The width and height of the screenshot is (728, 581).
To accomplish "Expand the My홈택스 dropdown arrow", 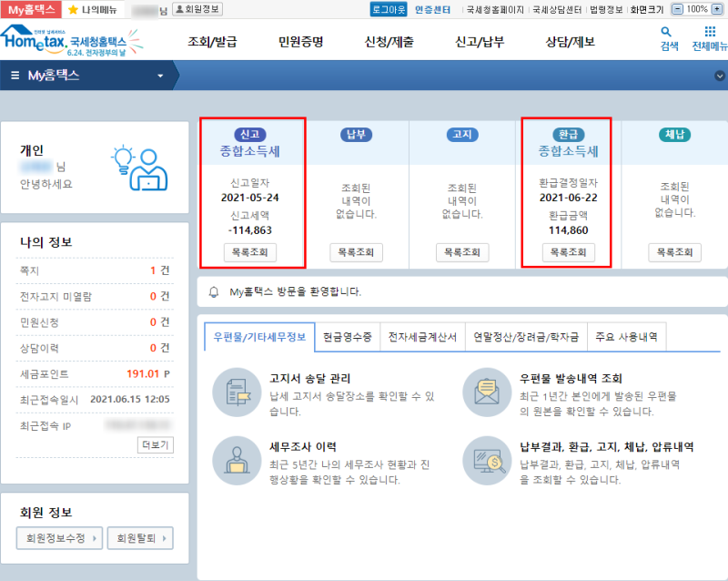I will (x=160, y=76).
